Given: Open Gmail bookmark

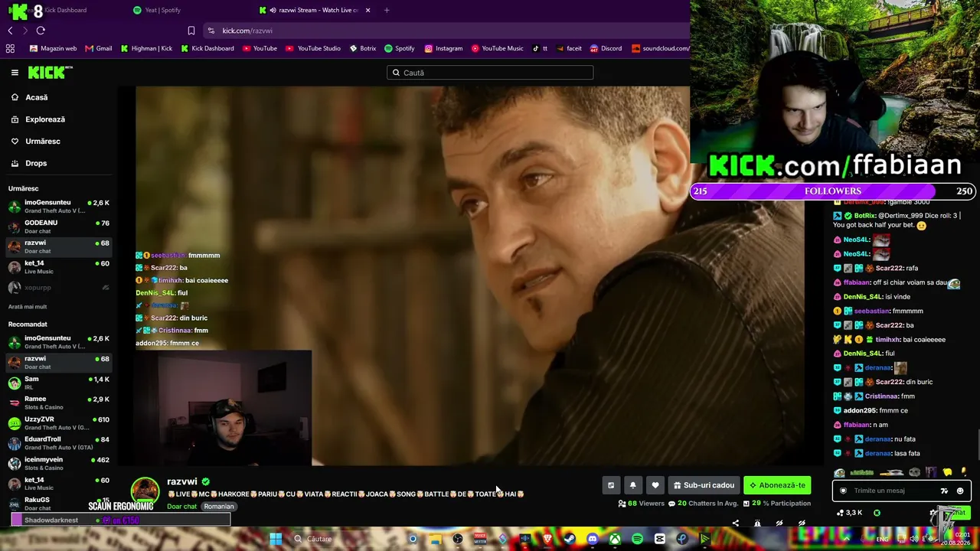Looking at the screenshot, I should [x=99, y=48].
